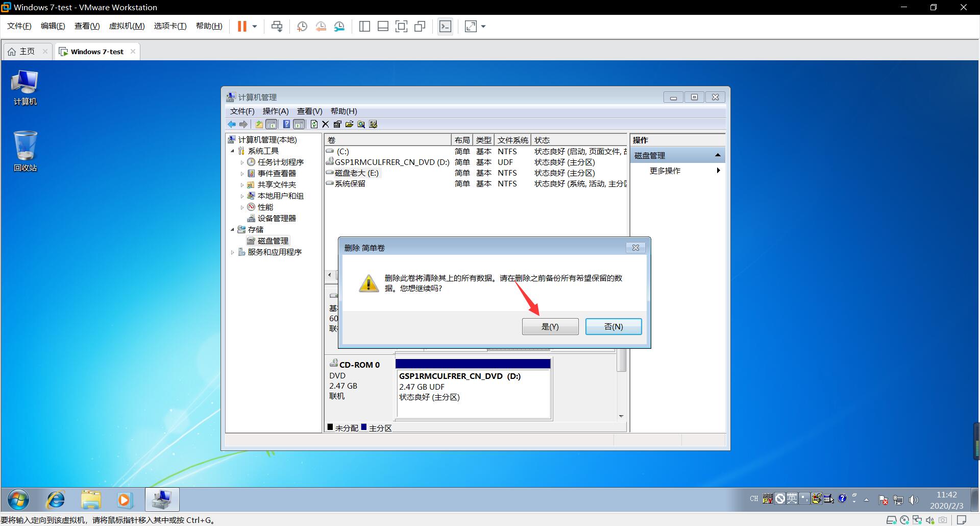Expand the 共享文件夹 node
This screenshot has height=526, width=980.
[x=242, y=185]
